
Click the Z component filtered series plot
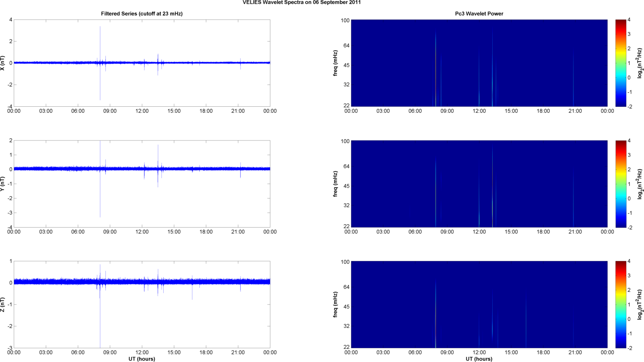(142, 305)
